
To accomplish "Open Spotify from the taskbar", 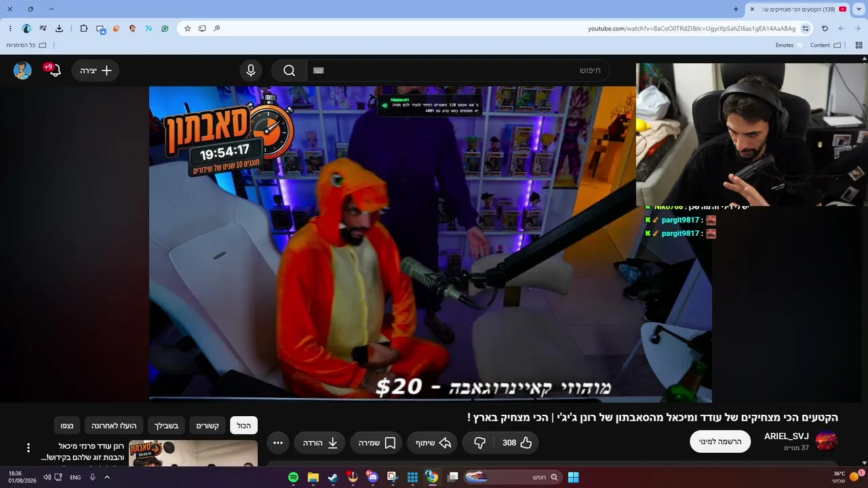I will (293, 477).
